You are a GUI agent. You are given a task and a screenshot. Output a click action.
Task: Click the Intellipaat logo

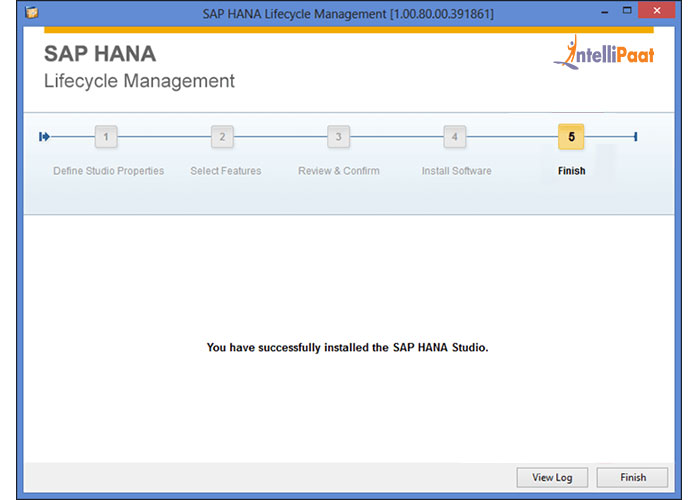[x=604, y=53]
